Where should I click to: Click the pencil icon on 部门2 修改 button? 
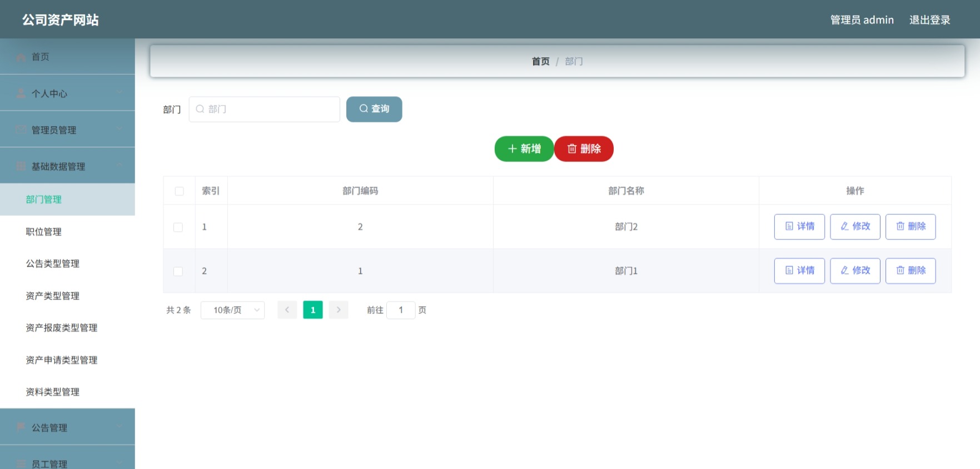[x=845, y=226]
